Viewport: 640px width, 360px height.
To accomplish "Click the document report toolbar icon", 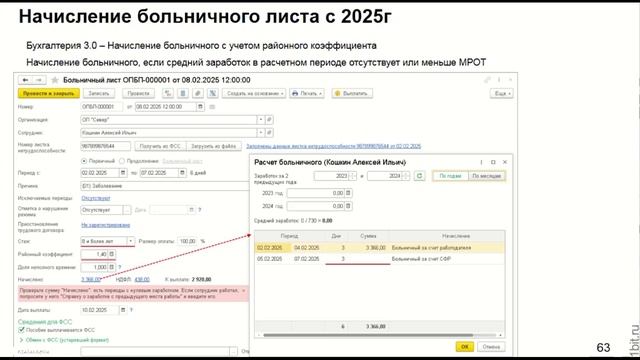I will 183,93.
